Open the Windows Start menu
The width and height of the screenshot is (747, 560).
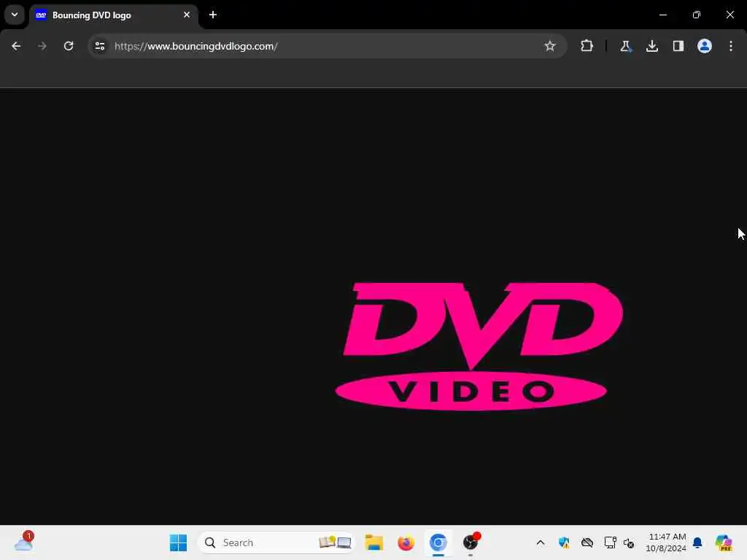pos(178,542)
